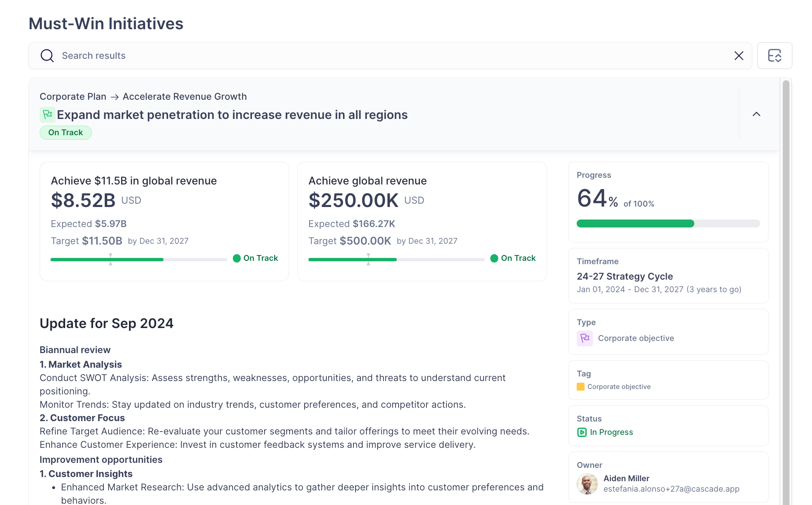Viewport: 812px width, 505px height.
Task: Open the expand/collapse view options icon
Action: tap(774, 56)
